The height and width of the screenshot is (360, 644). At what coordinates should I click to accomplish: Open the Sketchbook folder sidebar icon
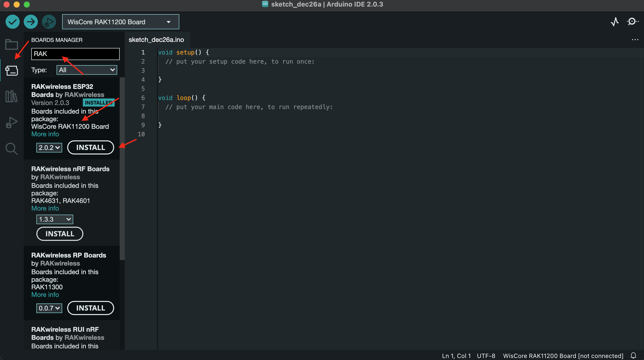click(x=12, y=45)
